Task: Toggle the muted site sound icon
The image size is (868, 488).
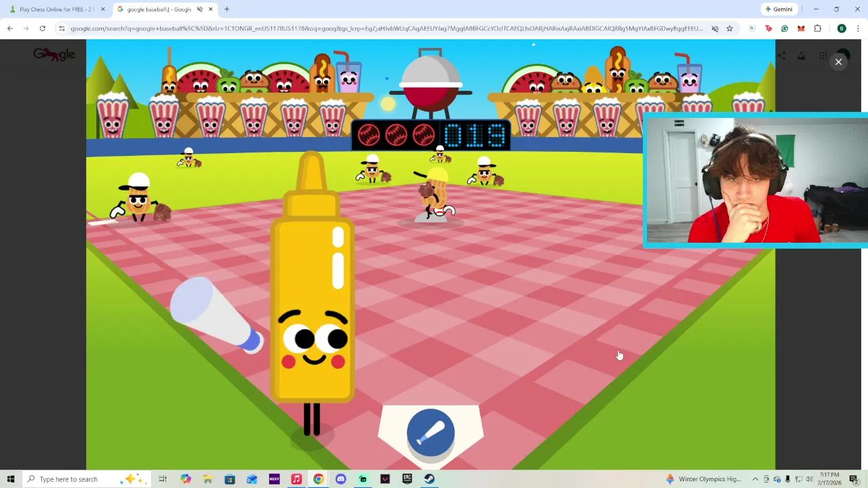Action: click(715, 28)
